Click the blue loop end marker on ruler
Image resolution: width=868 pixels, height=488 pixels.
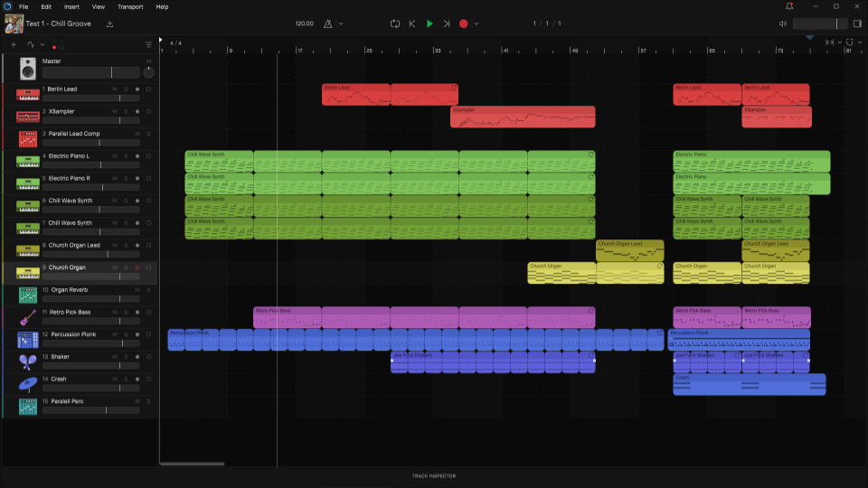tap(810, 38)
